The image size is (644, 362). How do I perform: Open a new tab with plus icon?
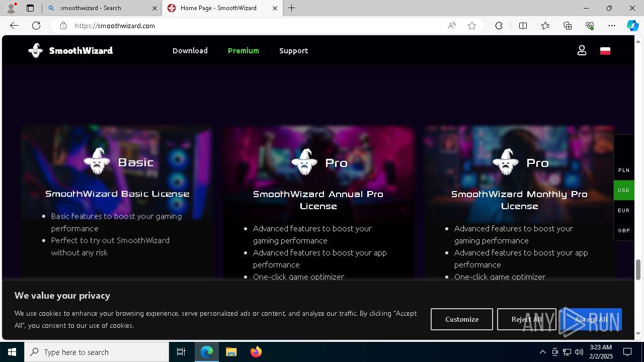click(292, 8)
